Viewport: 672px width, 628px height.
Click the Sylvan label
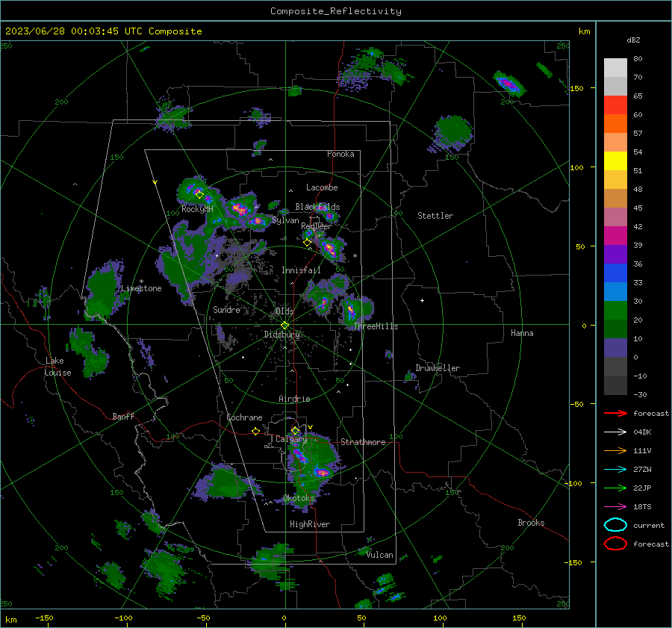point(285,220)
